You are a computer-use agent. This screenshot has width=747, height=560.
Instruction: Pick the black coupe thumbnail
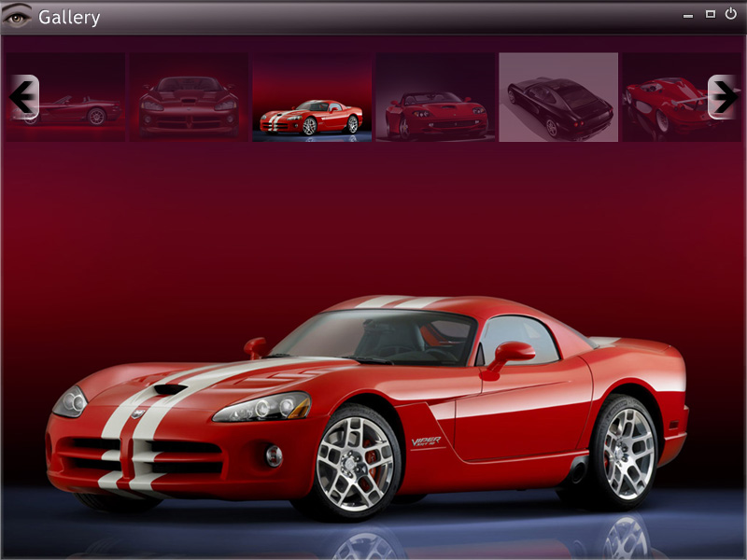click(558, 97)
